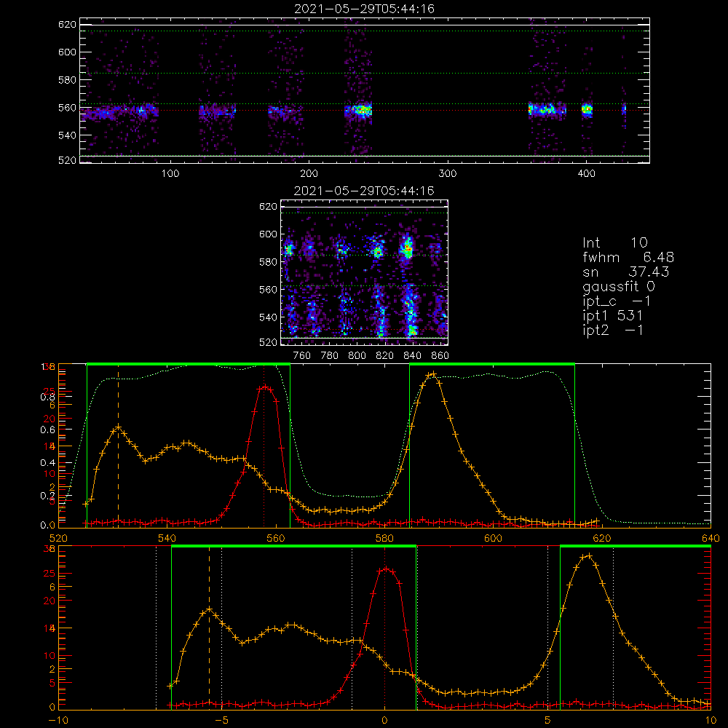The width and height of the screenshot is (728, 728).
Task: Click the timestamp title above the small zoomed image
Action: pos(365,191)
